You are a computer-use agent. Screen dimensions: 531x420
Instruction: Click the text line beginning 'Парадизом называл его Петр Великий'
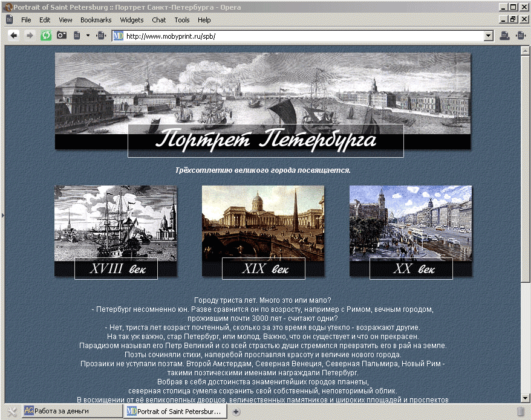pos(263,346)
